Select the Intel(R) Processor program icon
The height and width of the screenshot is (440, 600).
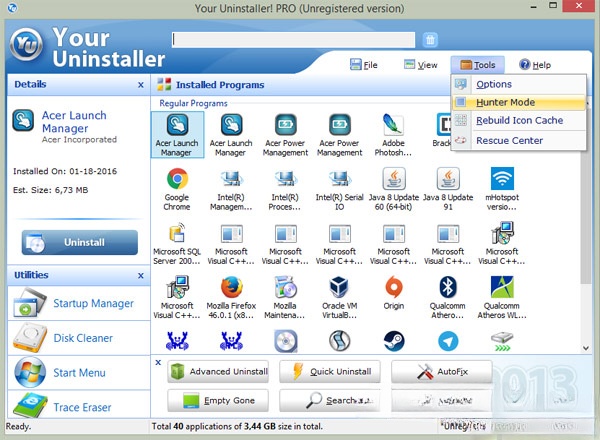pos(285,189)
